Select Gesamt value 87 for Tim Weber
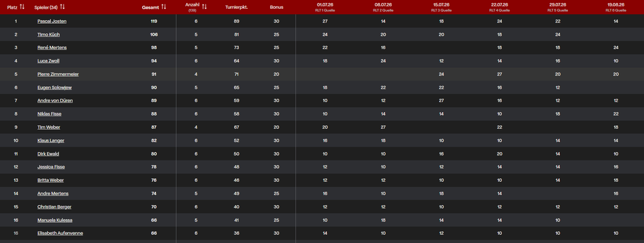The width and height of the screenshot is (644, 243). coord(154,127)
